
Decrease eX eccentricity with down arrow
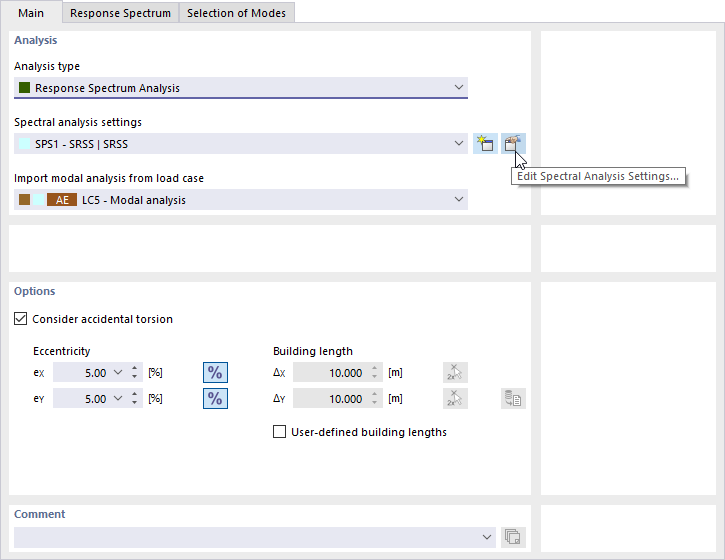tap(135, 377)
